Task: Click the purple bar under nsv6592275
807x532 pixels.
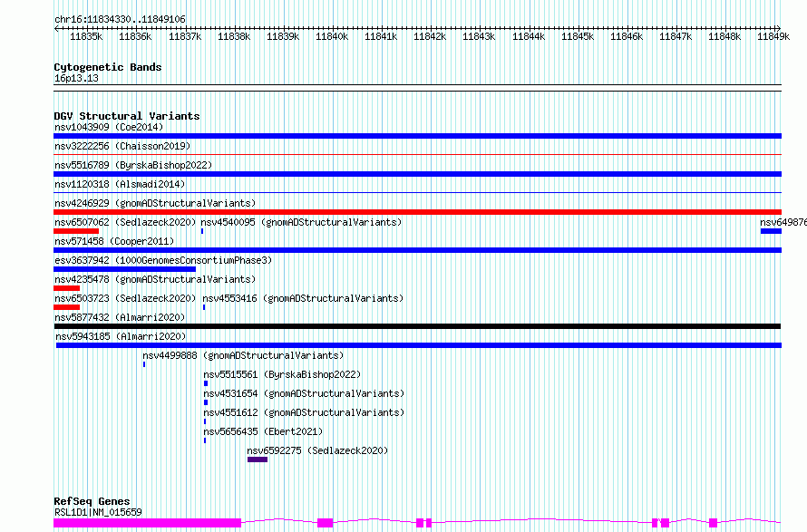Action: pos(258,459)
